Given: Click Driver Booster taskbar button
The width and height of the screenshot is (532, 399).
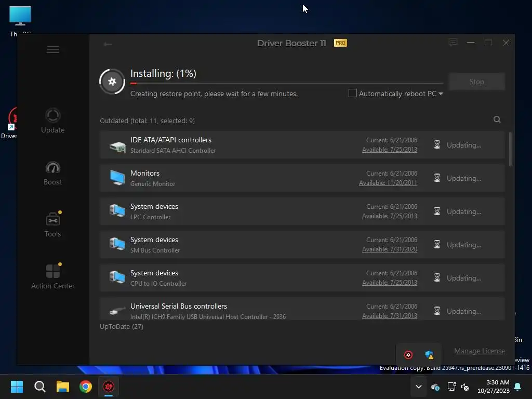Looking at the screenshot, I should (109, 387).
